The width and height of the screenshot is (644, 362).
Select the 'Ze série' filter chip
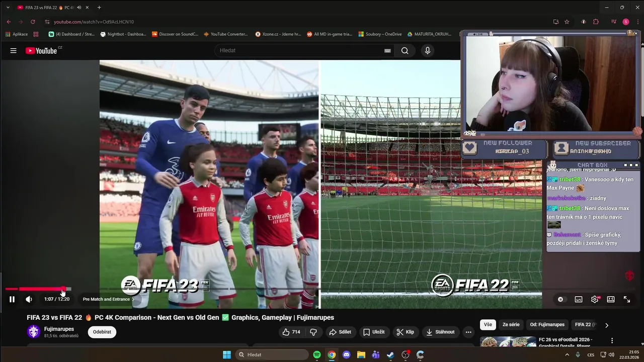(511, 325)
